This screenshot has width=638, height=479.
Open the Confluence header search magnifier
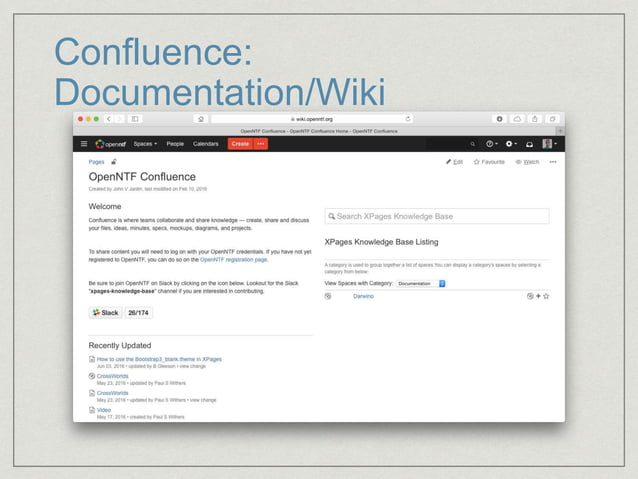472,144
